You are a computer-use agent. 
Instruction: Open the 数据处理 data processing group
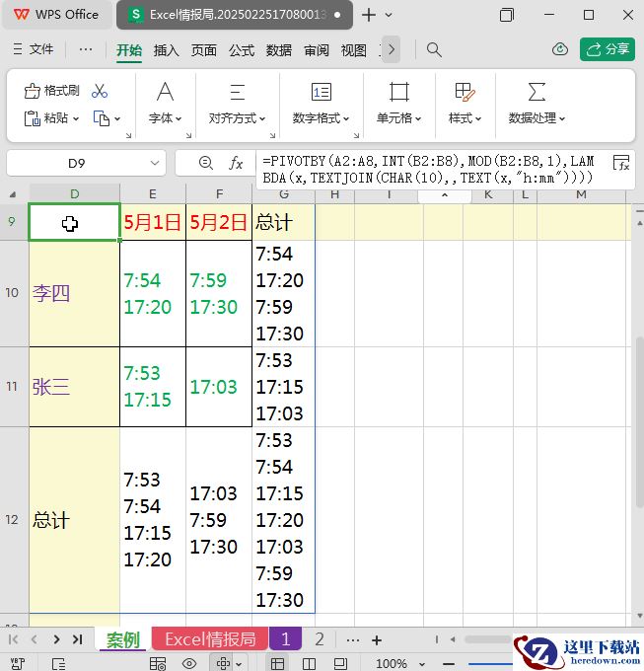(x=537, y=104)
